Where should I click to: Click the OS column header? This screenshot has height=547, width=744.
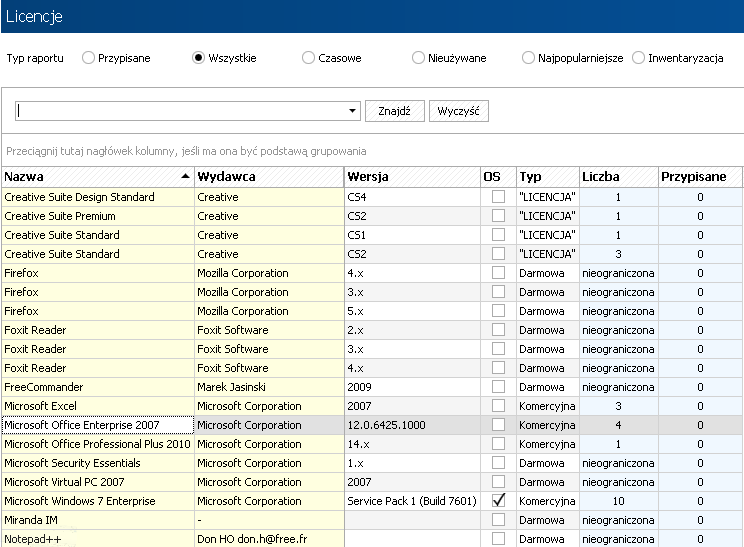point(498,176)
